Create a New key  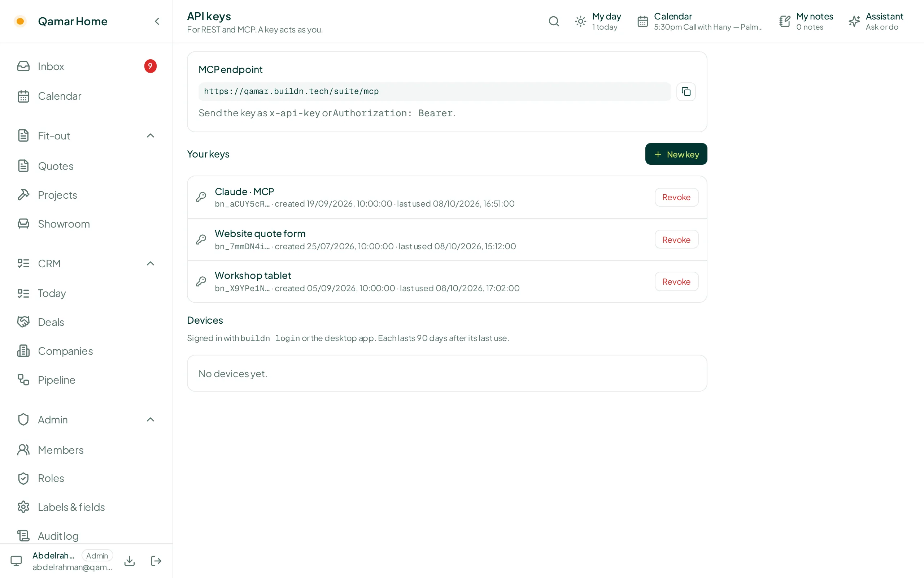676,154
